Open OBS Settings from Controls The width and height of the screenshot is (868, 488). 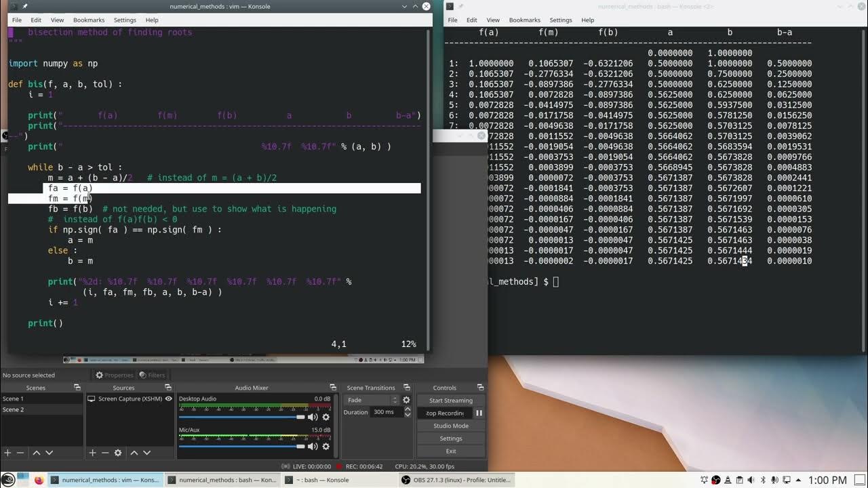[x=450, y=439]
